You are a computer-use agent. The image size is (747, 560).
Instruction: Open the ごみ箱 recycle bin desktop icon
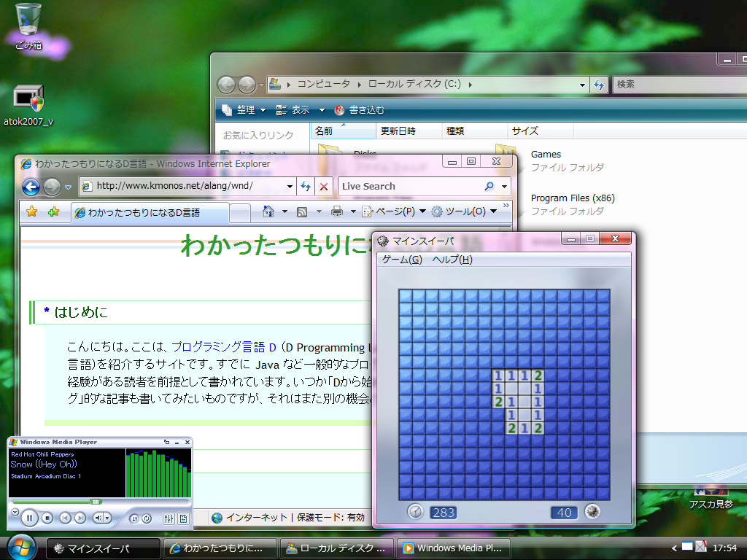pos(28,26)
